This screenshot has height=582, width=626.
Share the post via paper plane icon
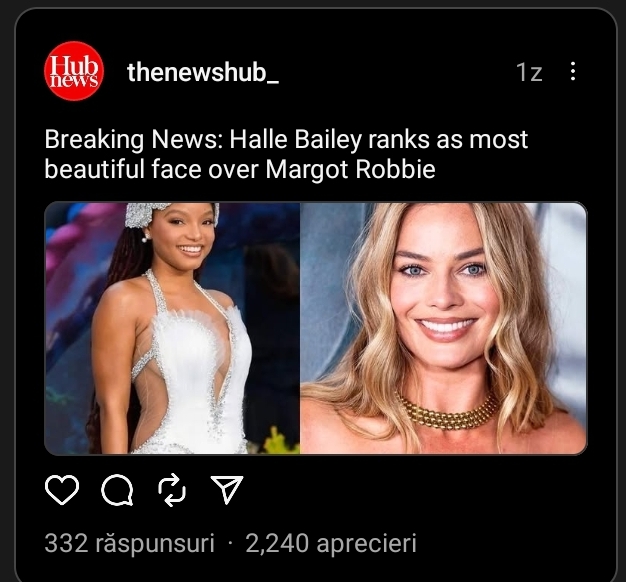coord(227,489)
